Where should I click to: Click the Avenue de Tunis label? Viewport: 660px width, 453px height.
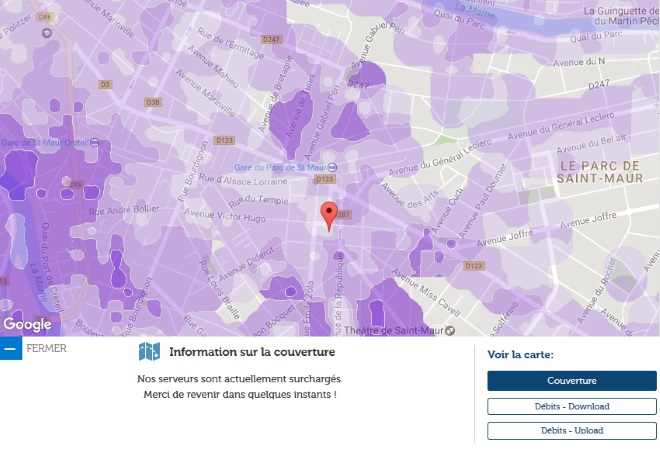coord(301,105)
